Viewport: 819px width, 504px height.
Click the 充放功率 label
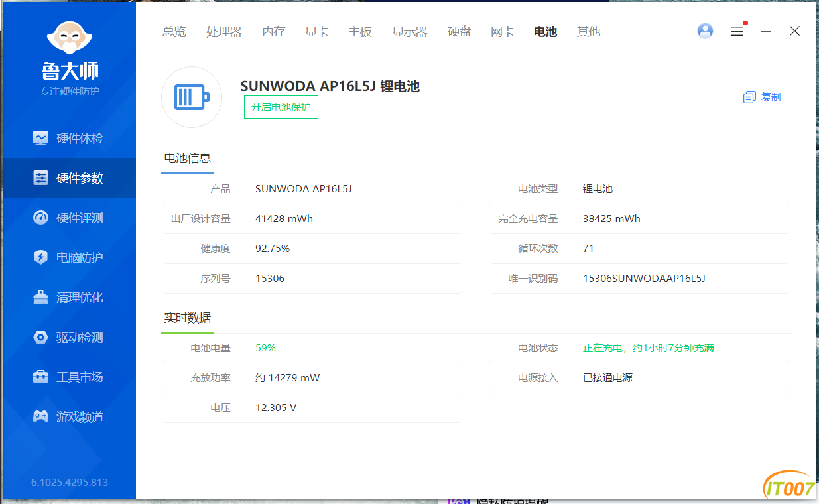[211, 378]
